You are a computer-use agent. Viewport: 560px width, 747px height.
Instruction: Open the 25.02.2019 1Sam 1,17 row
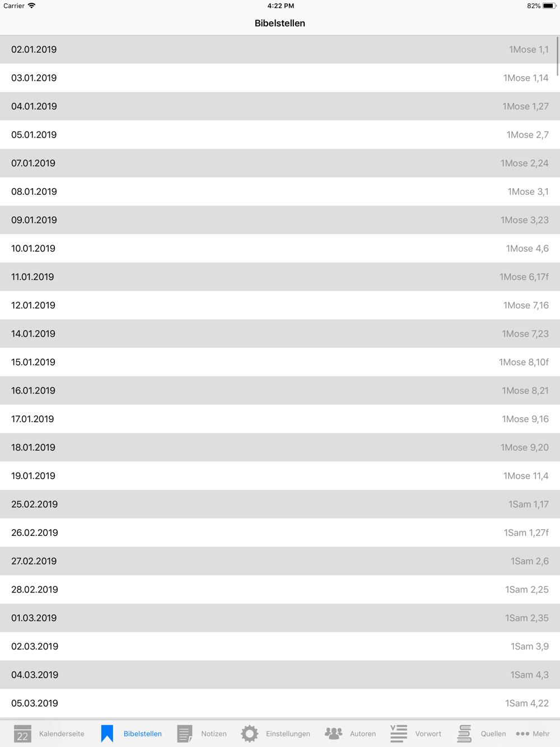coord(280,504)
